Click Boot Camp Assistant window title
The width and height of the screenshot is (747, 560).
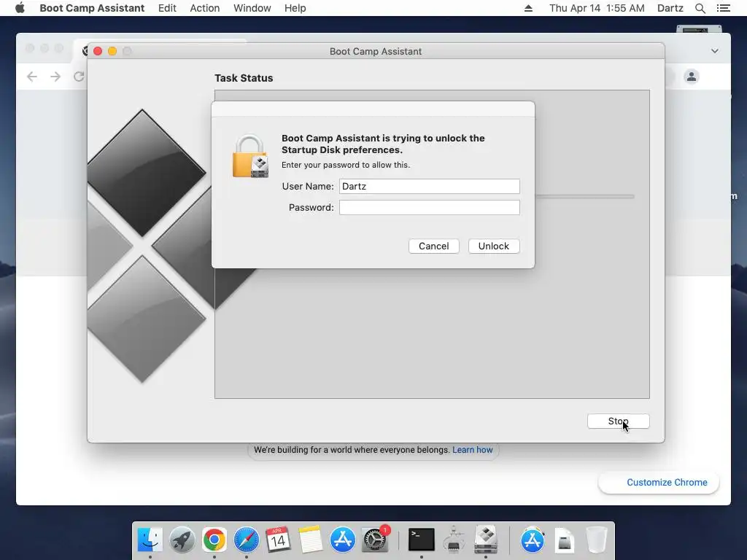point(376,52)
